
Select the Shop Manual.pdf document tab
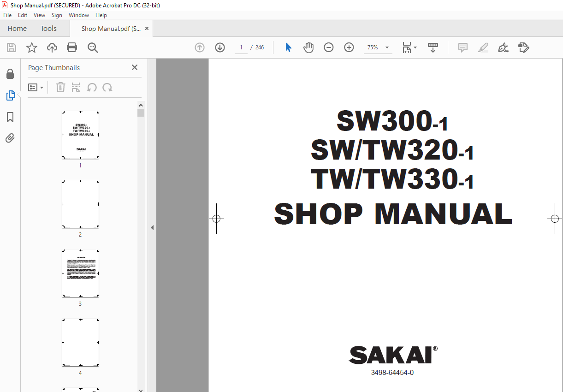click(111, 29)
